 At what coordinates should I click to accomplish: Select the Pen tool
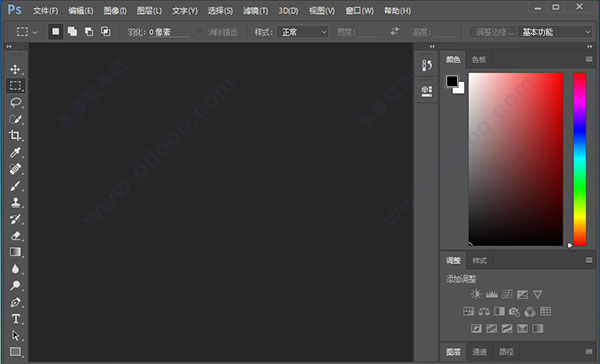[15, 302]
